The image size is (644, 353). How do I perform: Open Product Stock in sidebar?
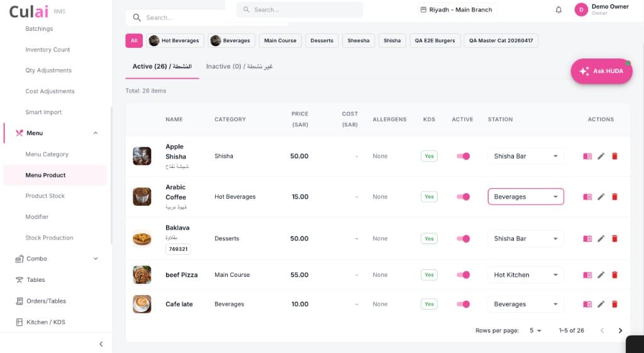click(x=45, y=196)
